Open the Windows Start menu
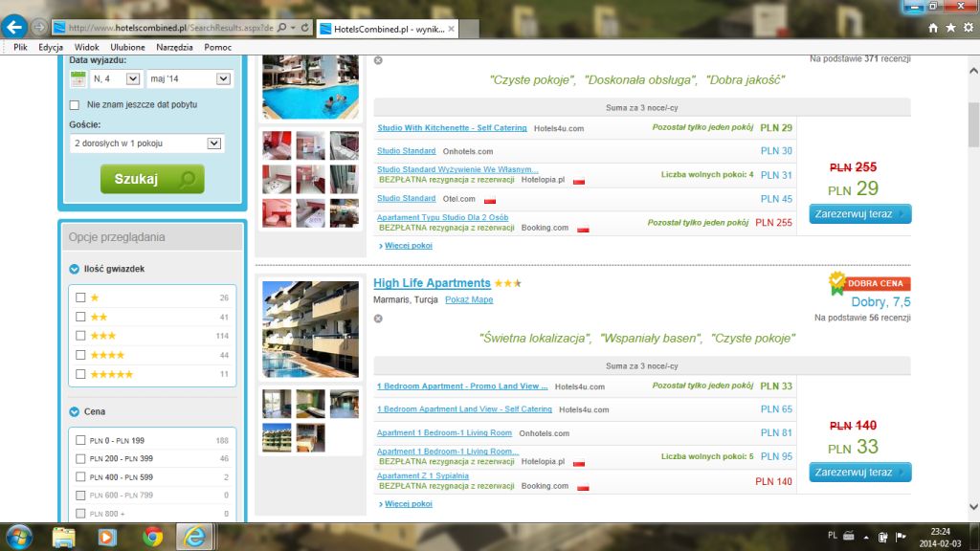 19,537
